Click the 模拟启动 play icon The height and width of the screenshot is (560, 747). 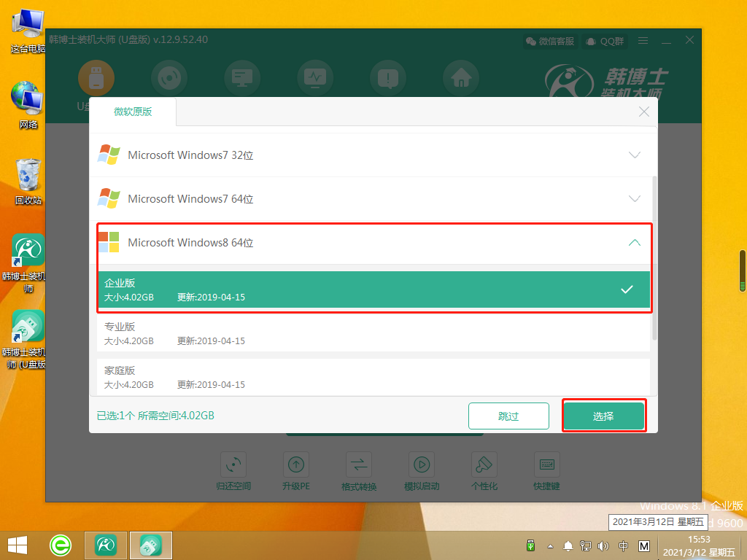(421, 464)
